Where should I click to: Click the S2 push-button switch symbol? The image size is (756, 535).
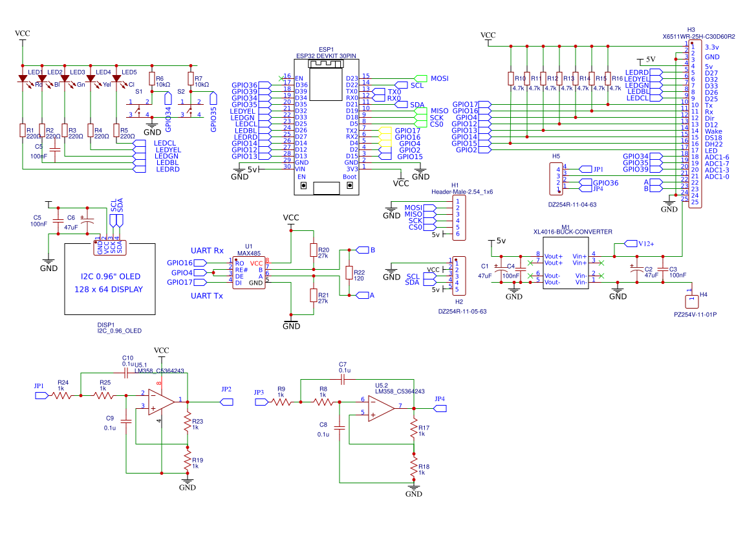(x=190, y=109)
